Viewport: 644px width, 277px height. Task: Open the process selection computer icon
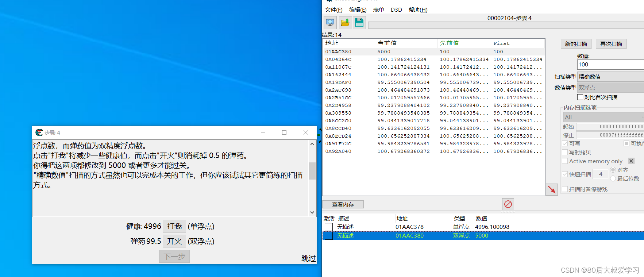[330, 23]
